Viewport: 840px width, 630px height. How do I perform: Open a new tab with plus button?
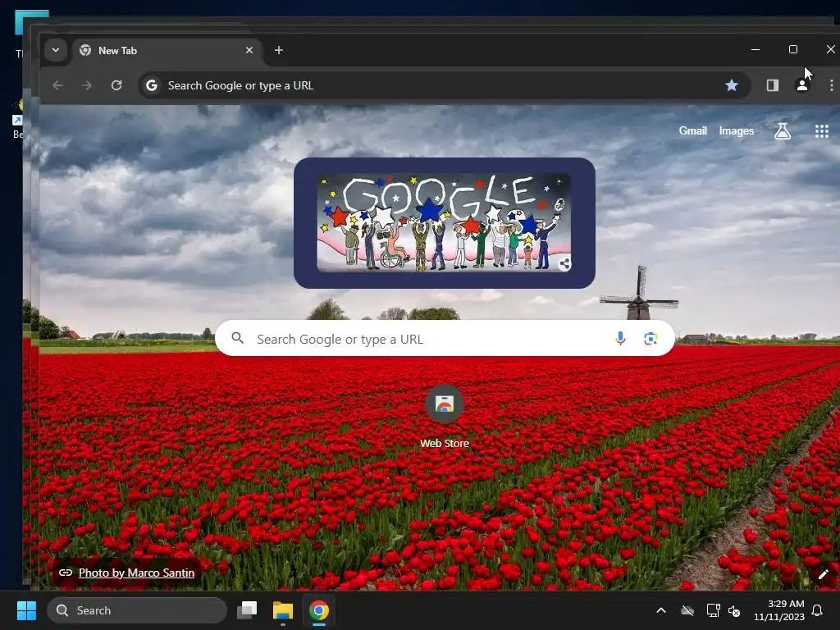tap(279, 50)
